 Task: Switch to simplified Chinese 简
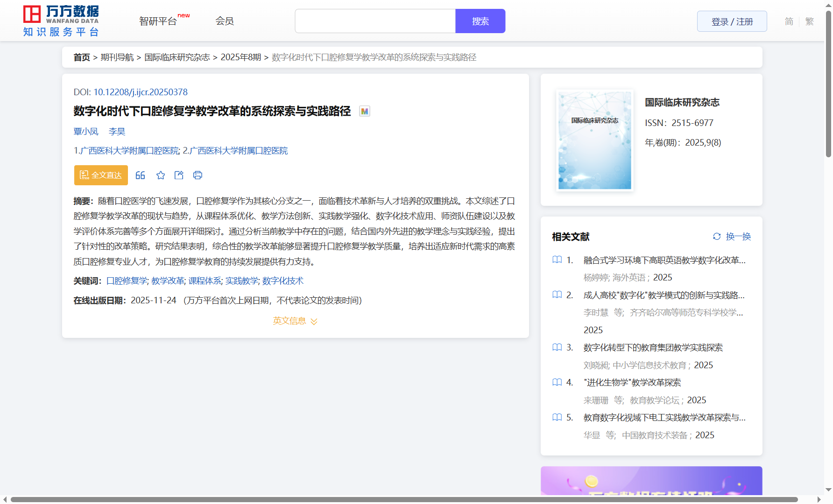[x=789, y=21]
